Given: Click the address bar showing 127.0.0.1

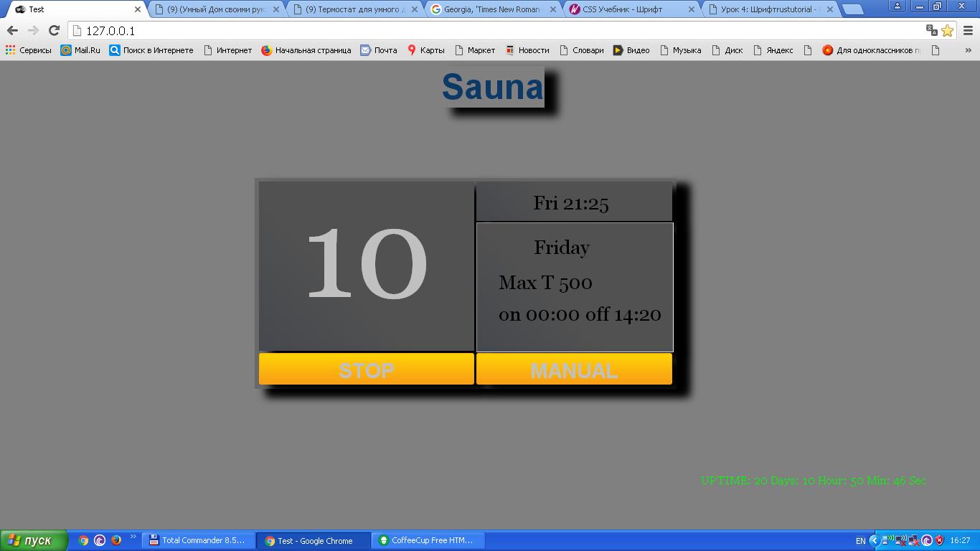Looking at the screenshot, I should (x=495, y=31).
